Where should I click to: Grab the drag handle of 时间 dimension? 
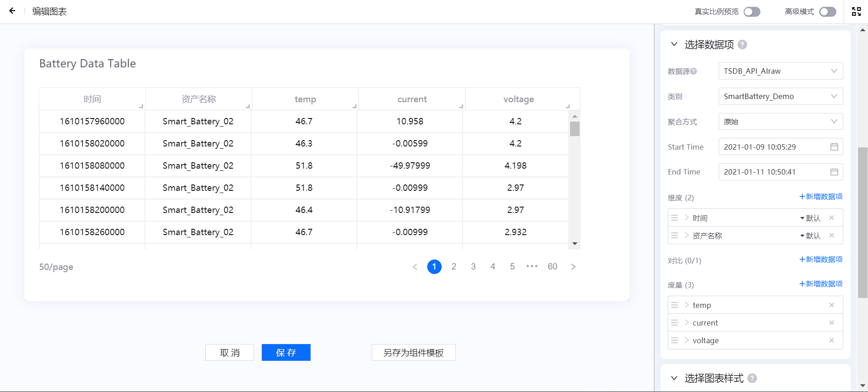pyautogui.click(x=675, y=218)
